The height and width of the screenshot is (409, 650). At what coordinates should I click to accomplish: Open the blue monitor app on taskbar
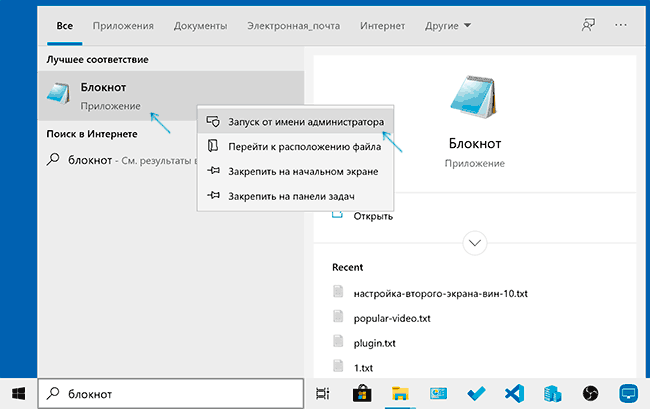click(628, 394)
